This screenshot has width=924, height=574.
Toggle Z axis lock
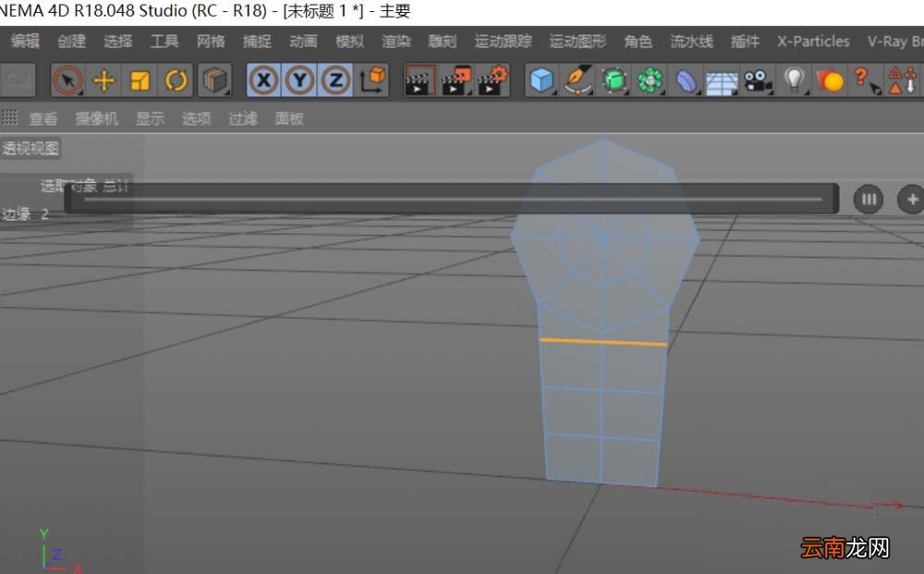tap(335, 79)
